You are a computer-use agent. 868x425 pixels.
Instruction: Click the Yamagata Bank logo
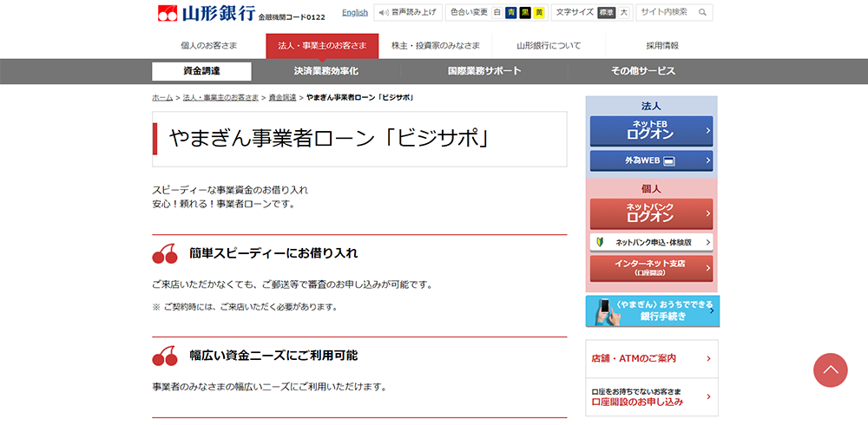click(206, 13)
